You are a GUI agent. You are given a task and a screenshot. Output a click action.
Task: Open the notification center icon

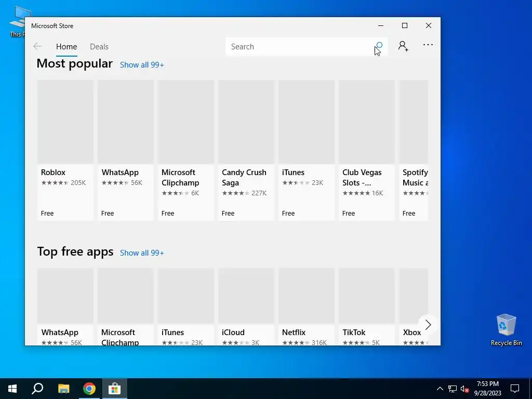[x=515, y=389]
